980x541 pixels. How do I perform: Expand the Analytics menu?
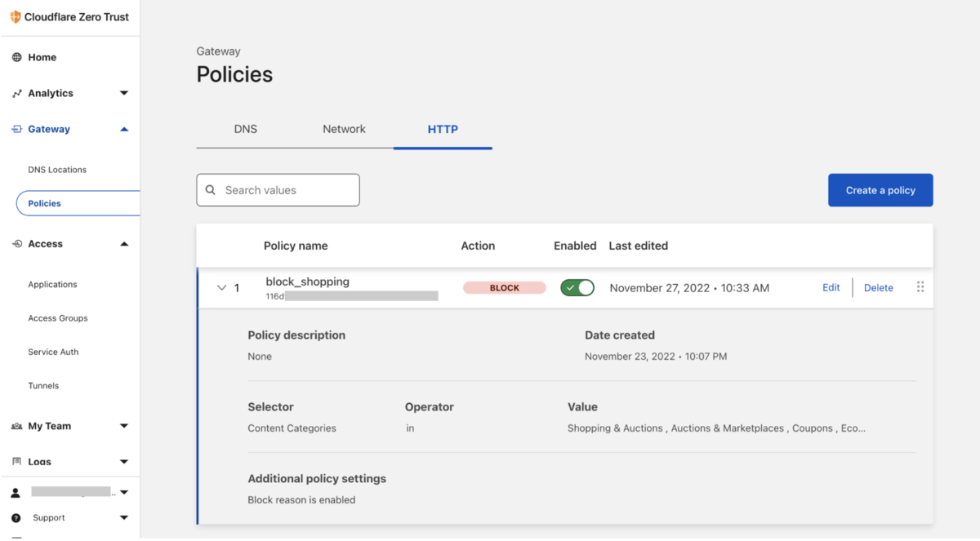coord(124,93)
